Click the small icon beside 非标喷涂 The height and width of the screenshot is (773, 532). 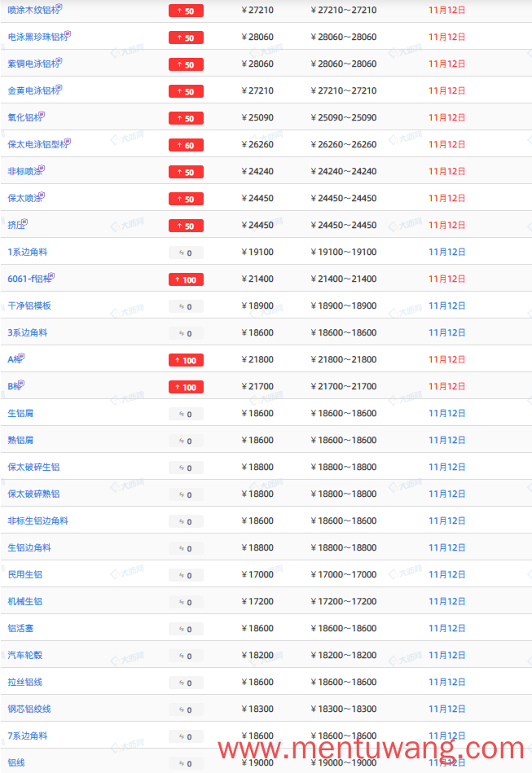tap(42, 168)
